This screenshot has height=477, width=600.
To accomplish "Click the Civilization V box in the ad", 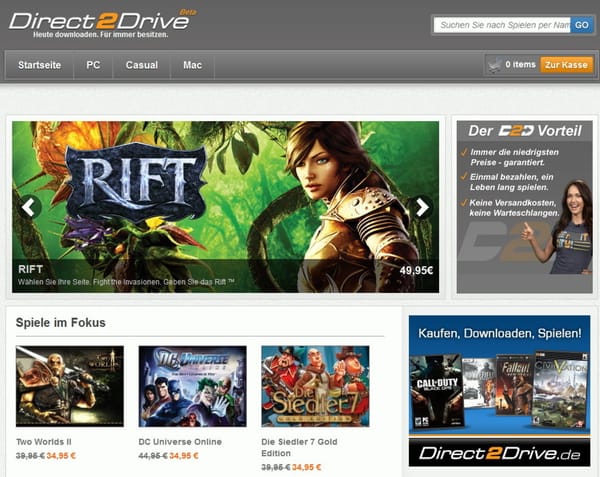I will tap(561, 389).
